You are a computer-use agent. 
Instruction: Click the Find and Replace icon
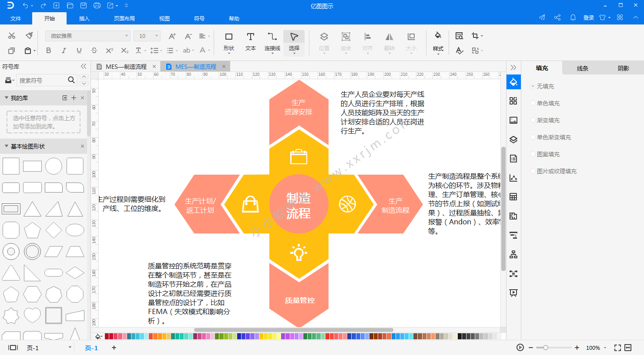(459, 36)
